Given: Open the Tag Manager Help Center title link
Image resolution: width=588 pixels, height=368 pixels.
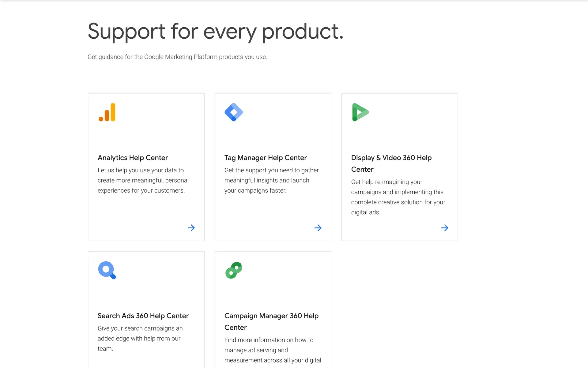Looking at the screenshot, I should 265,158.
